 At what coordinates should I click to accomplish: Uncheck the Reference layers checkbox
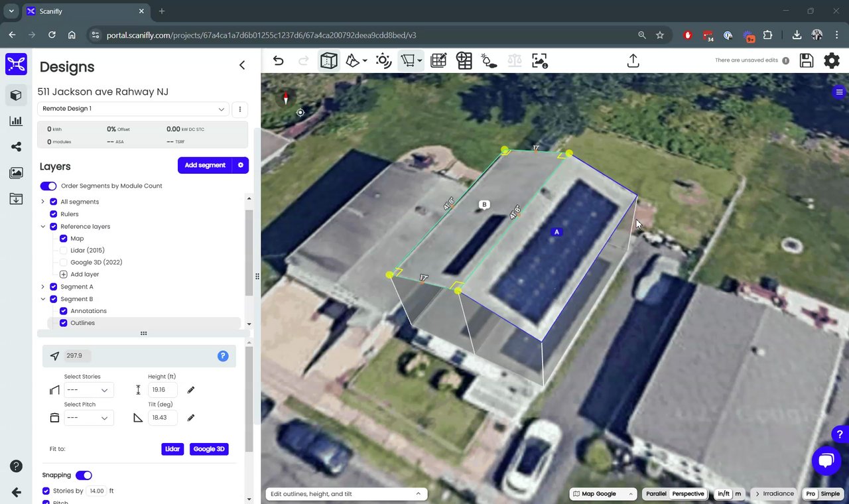(x=54, y=227)
